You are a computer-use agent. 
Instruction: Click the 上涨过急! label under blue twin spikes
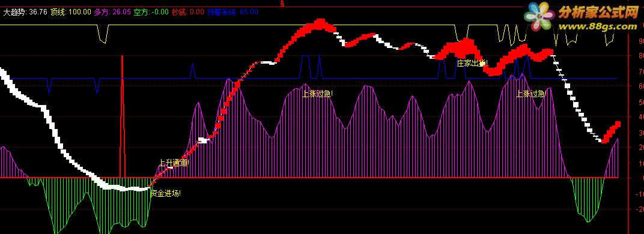[x=317, y=94]
